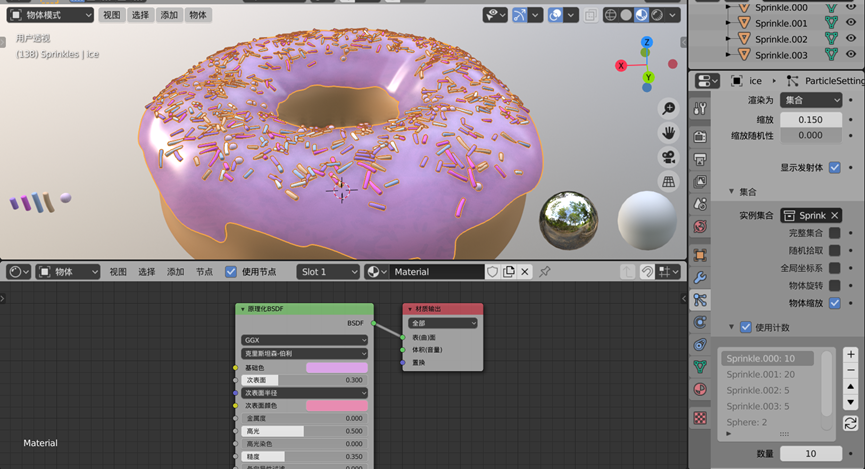Viewport: 865px width, 469px height.
Task: Open node editor 物体 shader type dropdown
Action: pyautogui.click(x=68, y=271)
